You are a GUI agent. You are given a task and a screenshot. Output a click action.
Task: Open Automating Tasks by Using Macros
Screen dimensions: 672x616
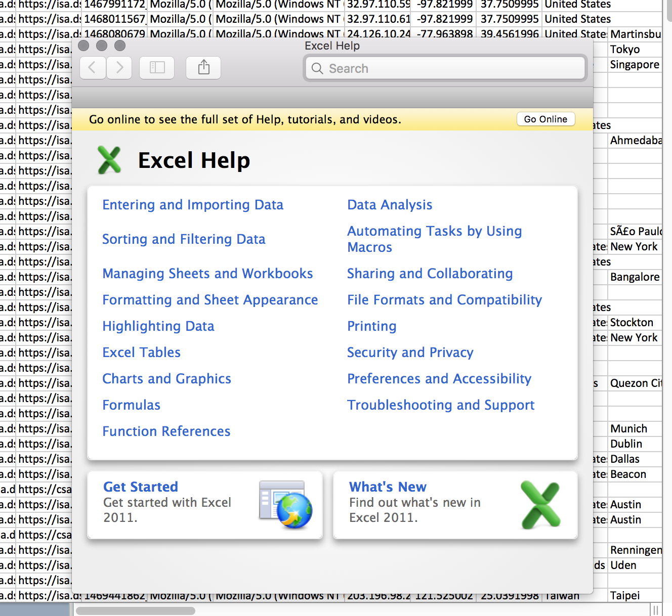435,239
